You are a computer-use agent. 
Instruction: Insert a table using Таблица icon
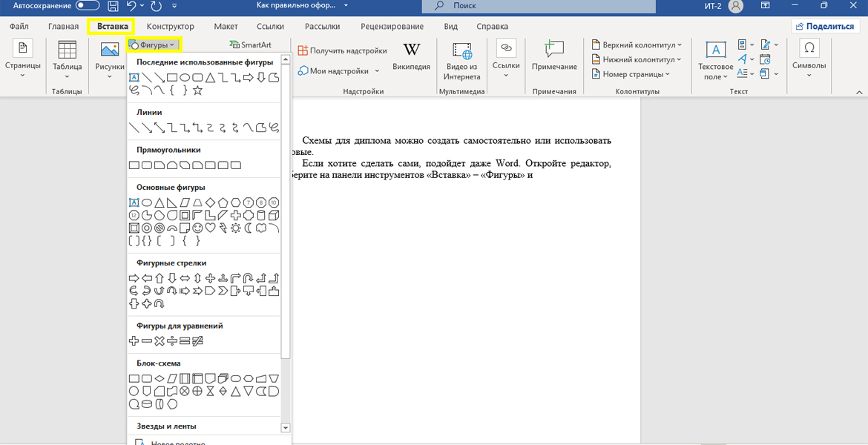click(67, 57)
